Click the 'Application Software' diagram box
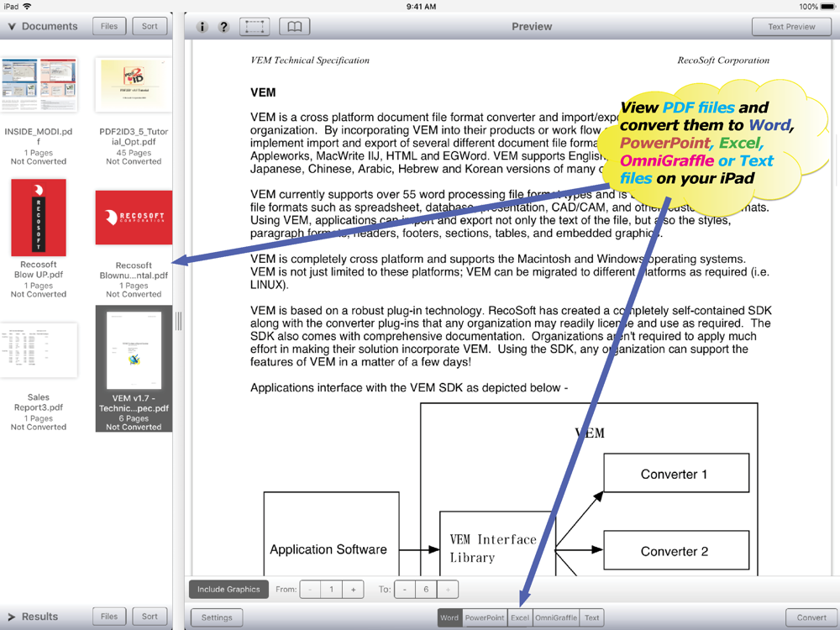Viewport: 840px width, 630px height. tap(331, 534)
